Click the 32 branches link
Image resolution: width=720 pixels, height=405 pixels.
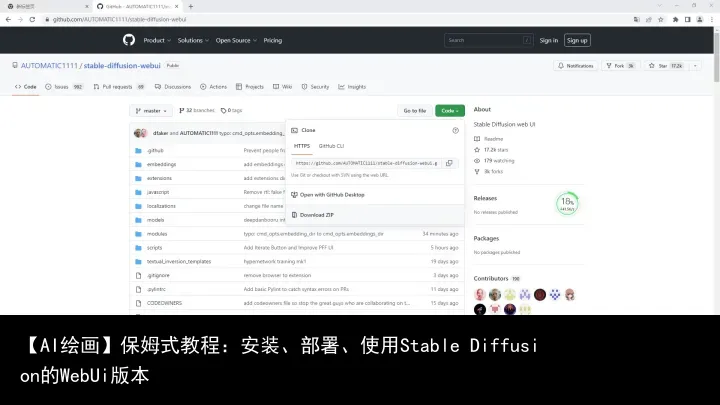click(197, 110)
